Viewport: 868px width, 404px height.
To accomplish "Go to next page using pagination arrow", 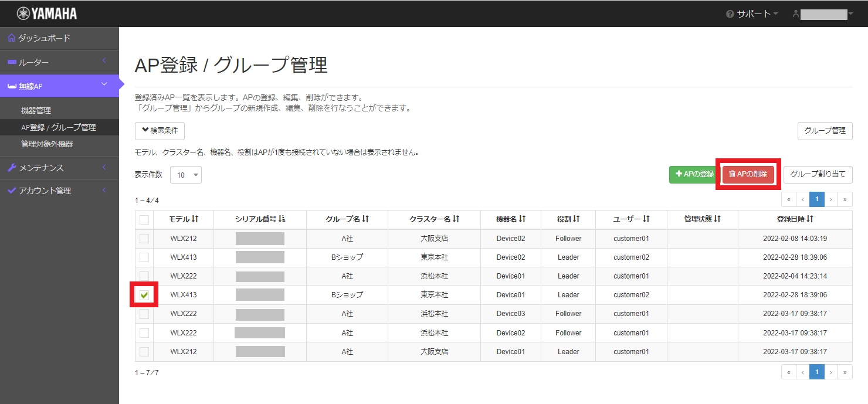I will [830, 199].
